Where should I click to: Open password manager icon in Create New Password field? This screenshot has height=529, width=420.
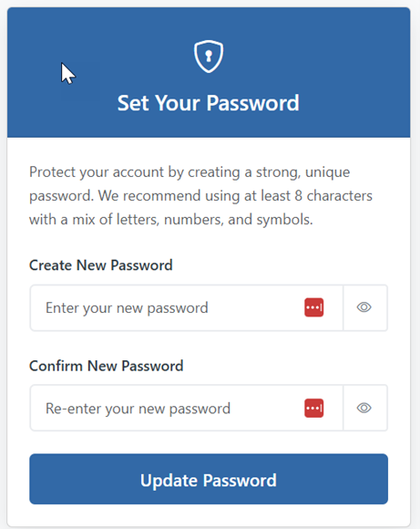click(313, 307)
